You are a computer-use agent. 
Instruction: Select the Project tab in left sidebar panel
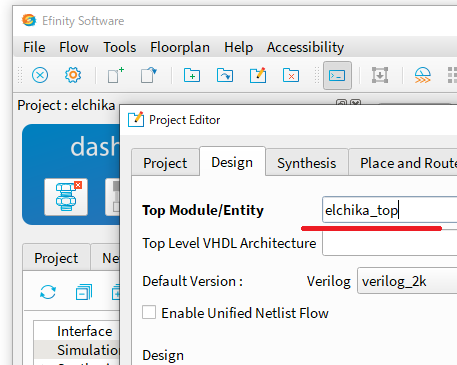(56, 258)
